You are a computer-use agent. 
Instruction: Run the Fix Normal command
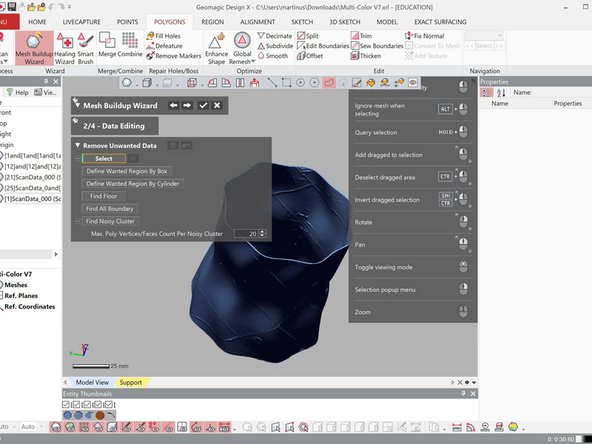coord(424,36)
